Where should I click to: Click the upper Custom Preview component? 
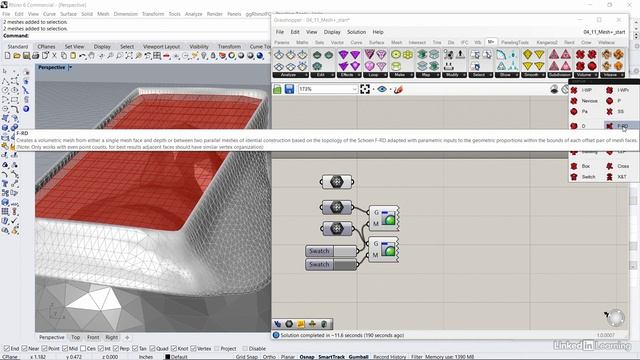click(x=384, y=218)
